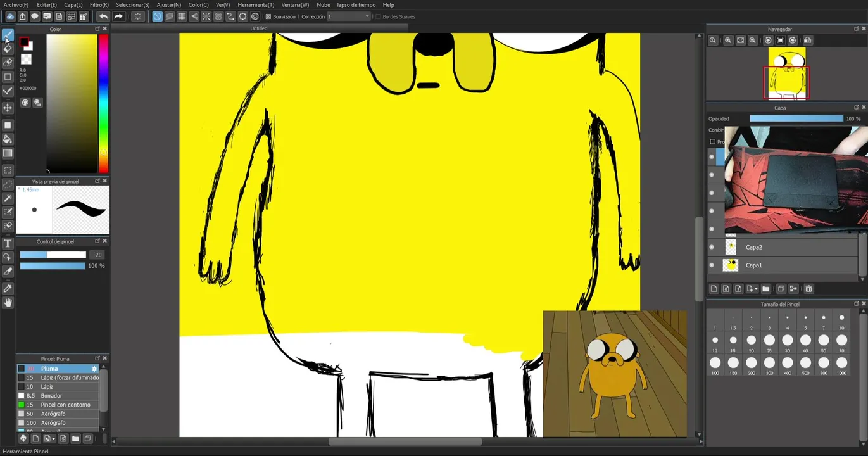Screen dimensions: 868x456
Task: Fit canvas to window in the Navigator
Action: coord(741,41)
